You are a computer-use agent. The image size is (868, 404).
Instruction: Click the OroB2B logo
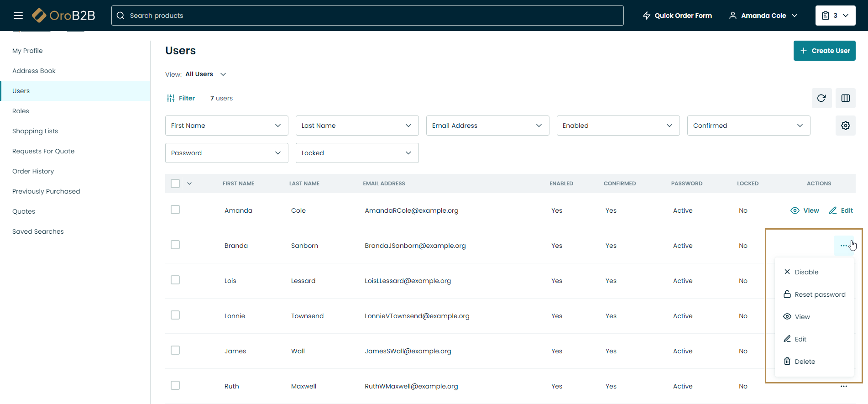pyautogui.click(x=64, y=16)
